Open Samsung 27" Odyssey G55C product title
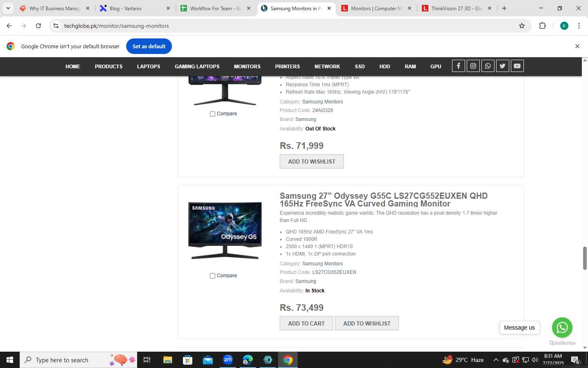588x368 pixels. click(383, 200)
